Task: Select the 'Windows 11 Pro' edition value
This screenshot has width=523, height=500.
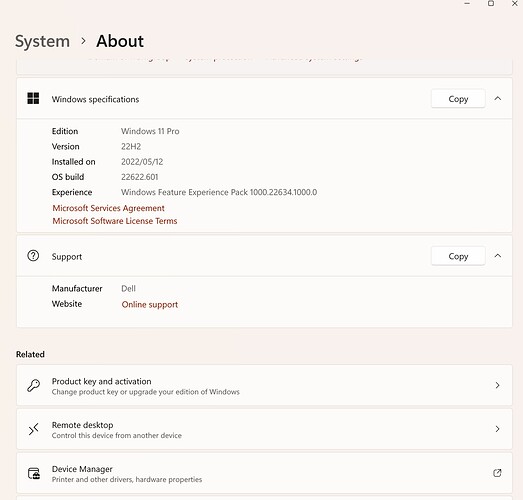Action: point(150,131)
